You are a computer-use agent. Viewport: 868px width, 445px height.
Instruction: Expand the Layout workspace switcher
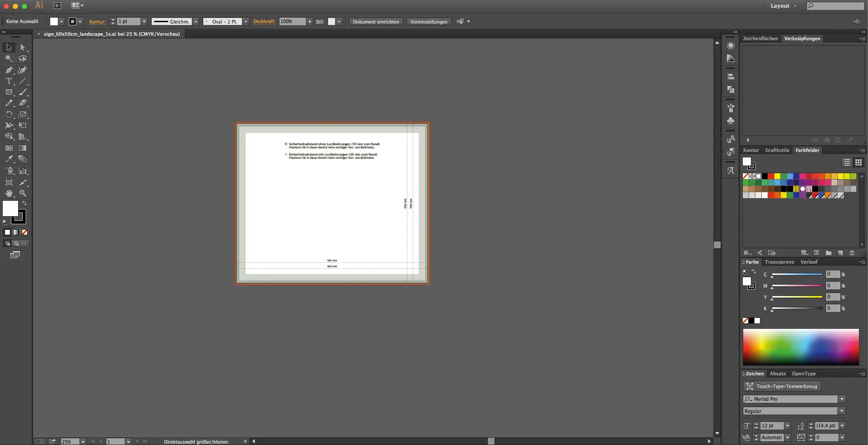[x=783, y=6]
